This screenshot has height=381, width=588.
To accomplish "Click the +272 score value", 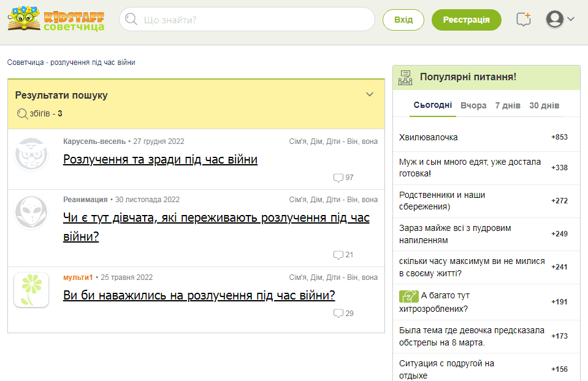I will pyautogui.click(x=559, y=201).
